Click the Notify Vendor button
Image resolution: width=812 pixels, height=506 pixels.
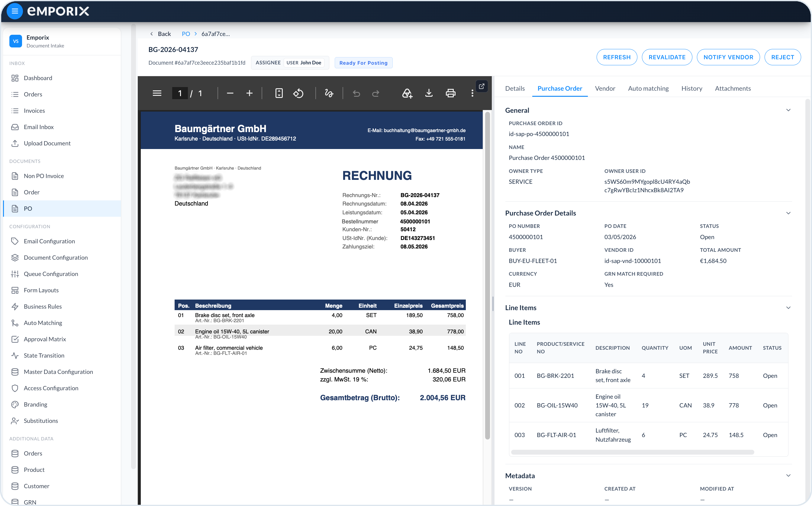point(728,57)
